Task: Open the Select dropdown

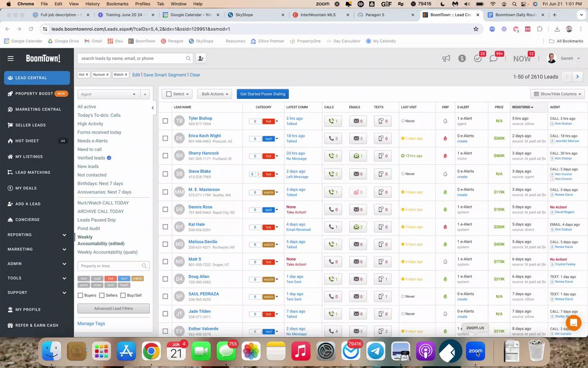Action: (177, 94)
